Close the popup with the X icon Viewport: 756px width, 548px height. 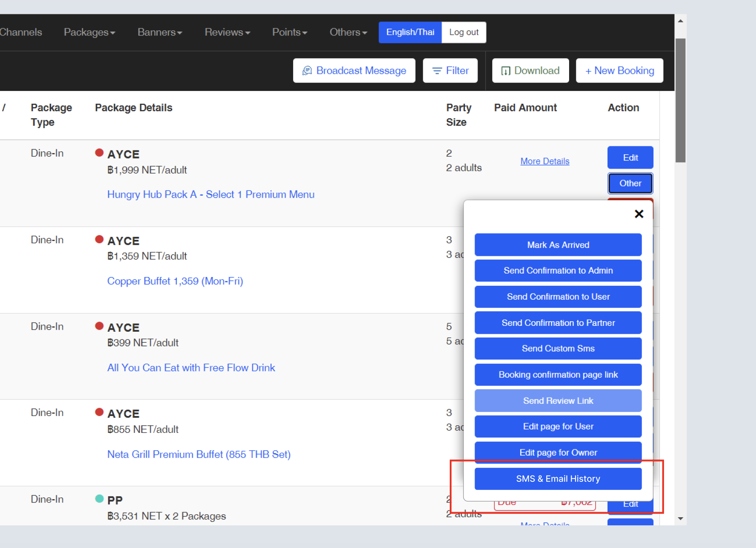639,214
